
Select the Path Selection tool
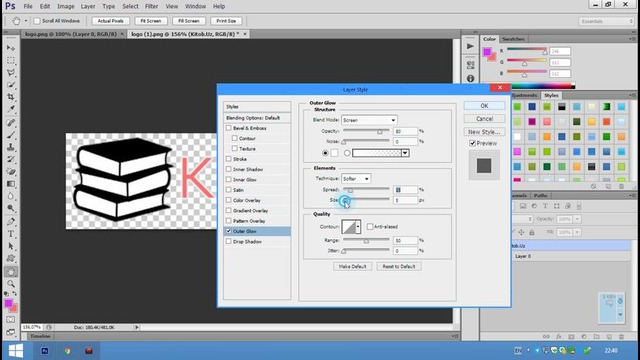click(11, 246)
